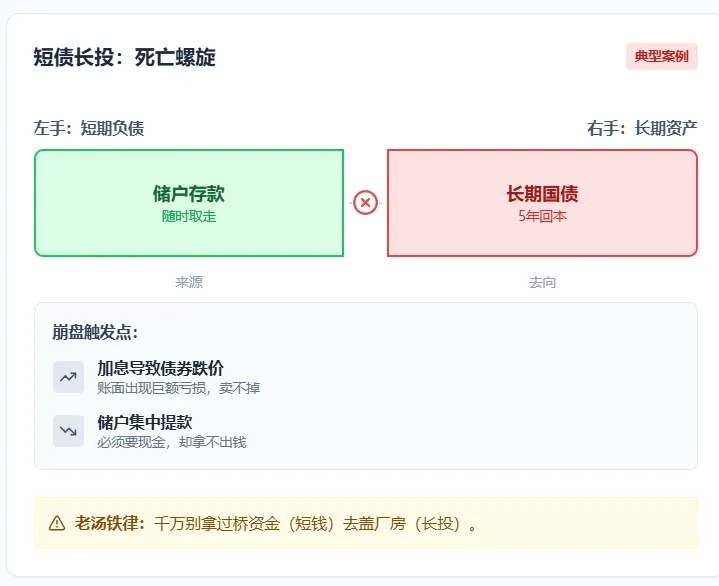Click the 随时取走 subtitle text
This screenshot has height=586, width=719.
point(189,216)
